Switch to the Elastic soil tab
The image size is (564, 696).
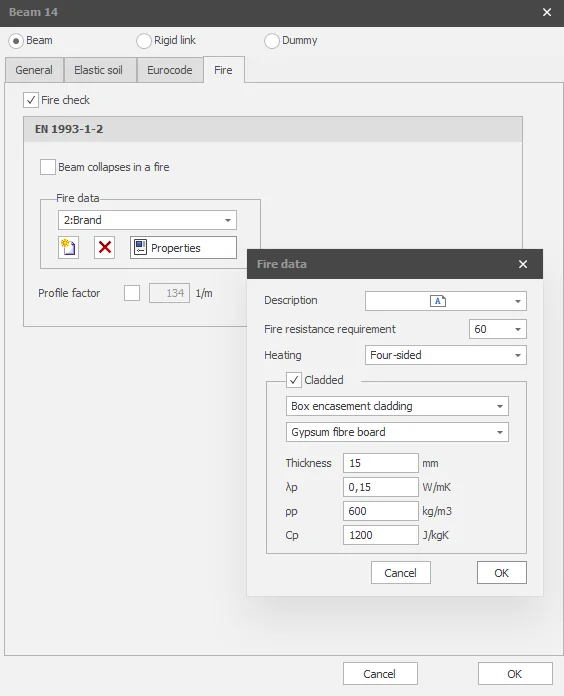pyautogui.click(x=98, y=70)
